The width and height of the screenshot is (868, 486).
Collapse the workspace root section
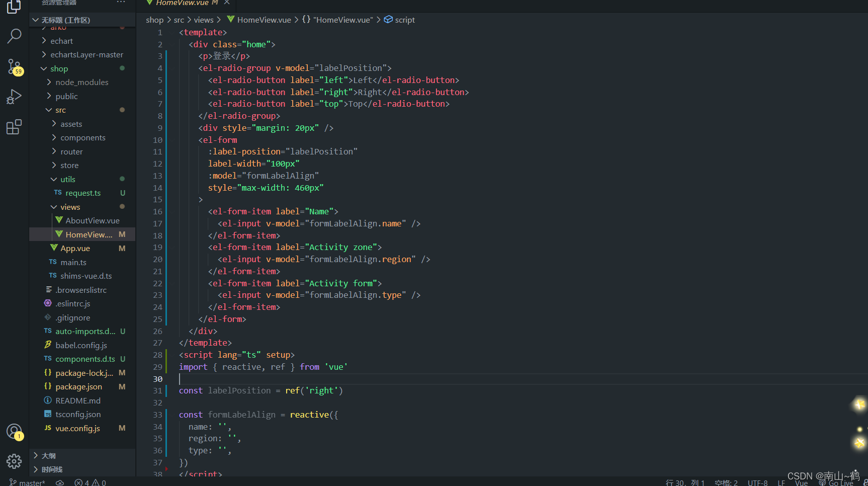click(36, 20)
